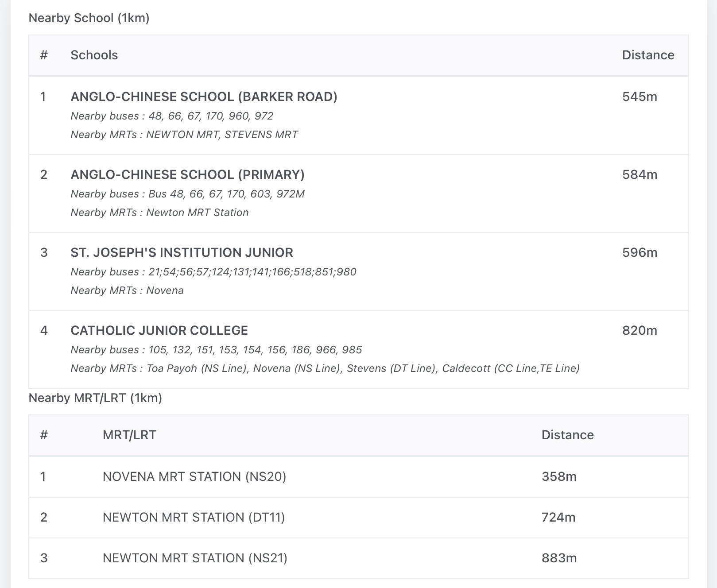Click the 358m distance for Novena
The image size is (717, 588).
(559, 476)
